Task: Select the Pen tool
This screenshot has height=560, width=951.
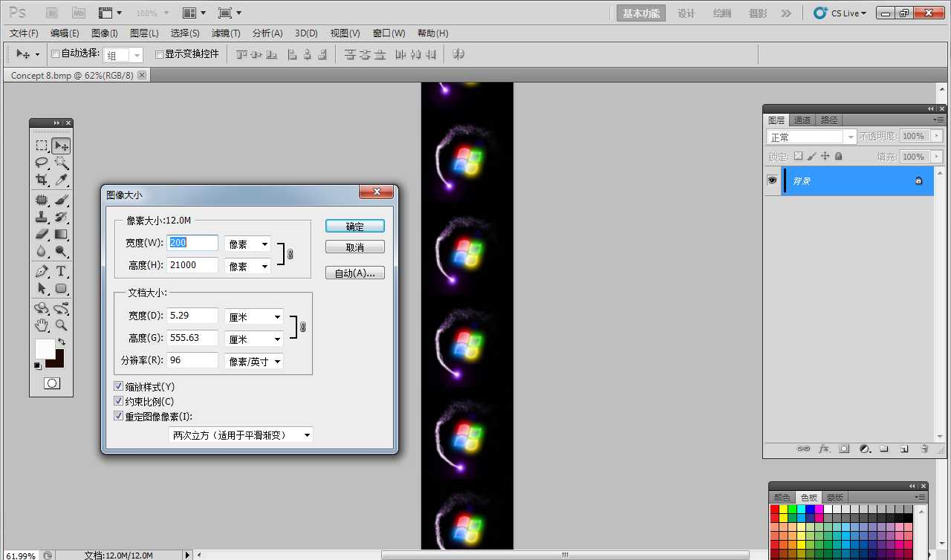Action: click(x=42, y=271)
